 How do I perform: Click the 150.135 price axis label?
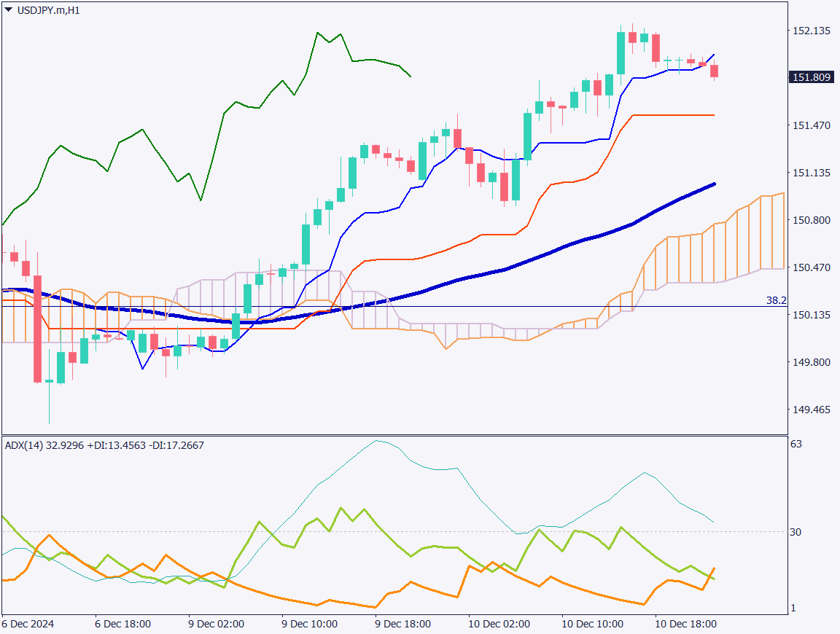[x=812, y=315]
